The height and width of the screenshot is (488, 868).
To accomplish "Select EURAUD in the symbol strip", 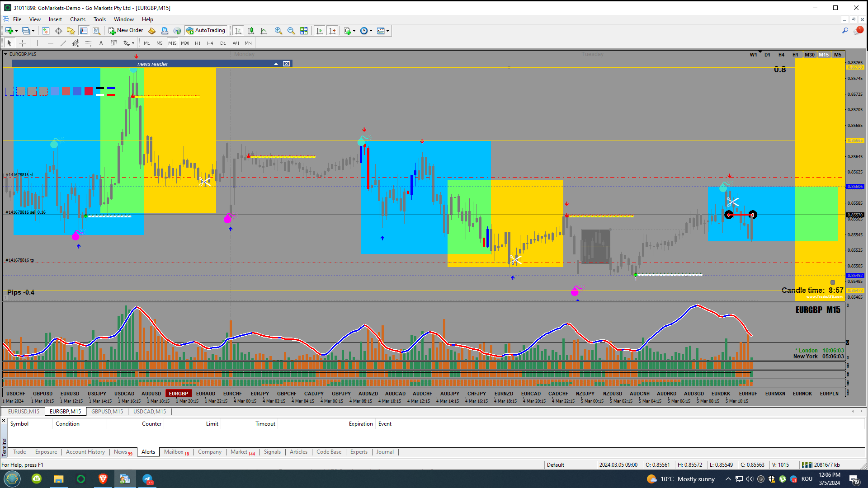I will coord(206,394).
